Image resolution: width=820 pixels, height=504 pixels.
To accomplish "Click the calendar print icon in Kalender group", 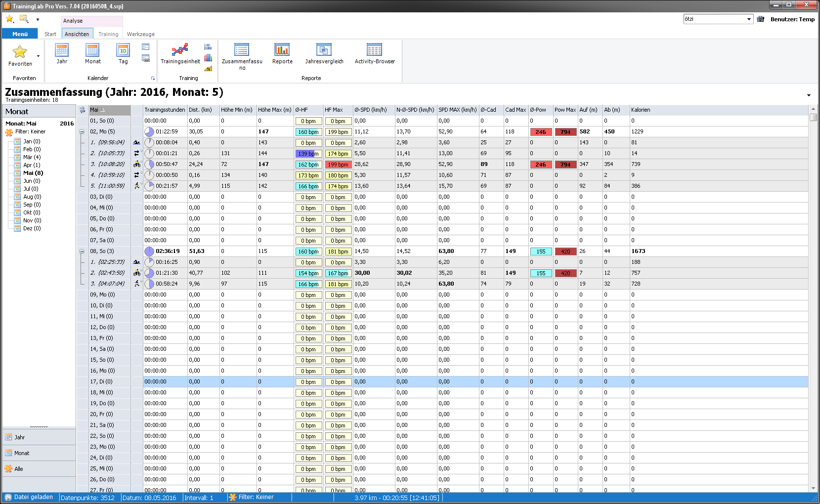I will click(146, 58).
